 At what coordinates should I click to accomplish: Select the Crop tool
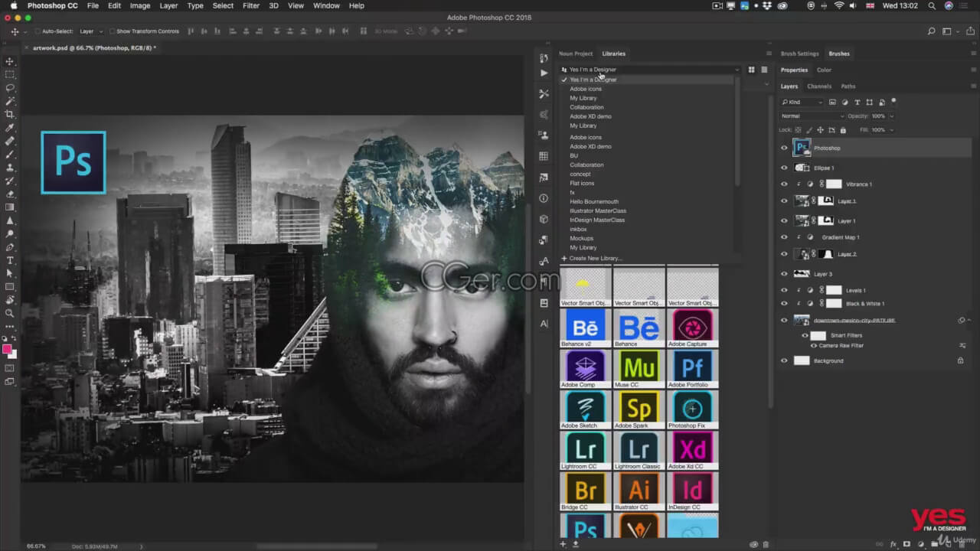tap(10, 114)
